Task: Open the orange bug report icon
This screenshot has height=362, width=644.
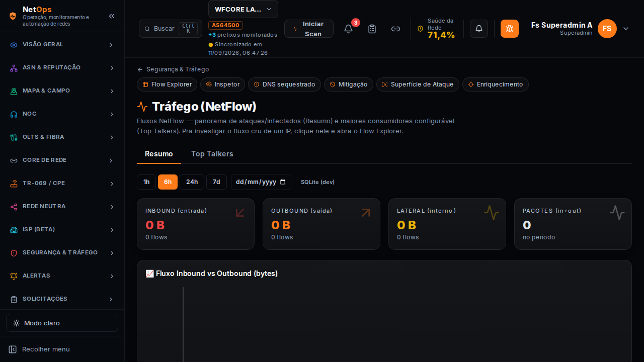Action: [510, 29]
